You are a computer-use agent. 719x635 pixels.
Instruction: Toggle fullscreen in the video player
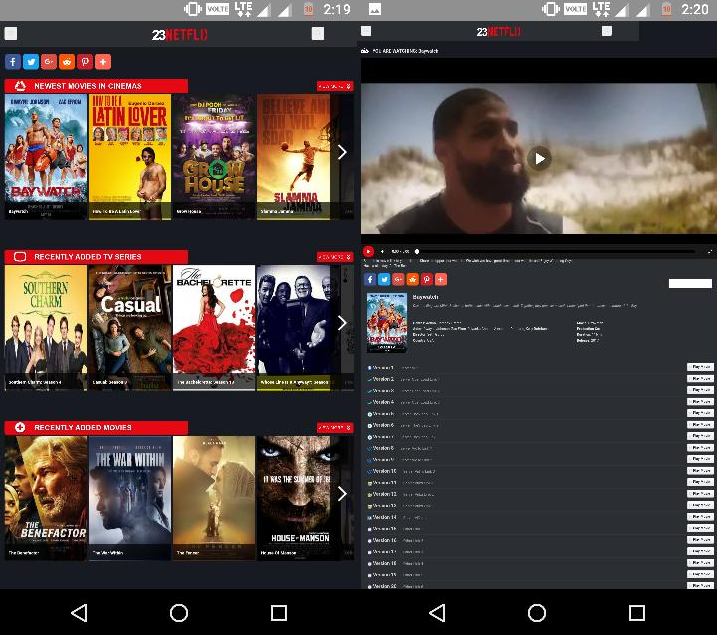tap(710, 251)
